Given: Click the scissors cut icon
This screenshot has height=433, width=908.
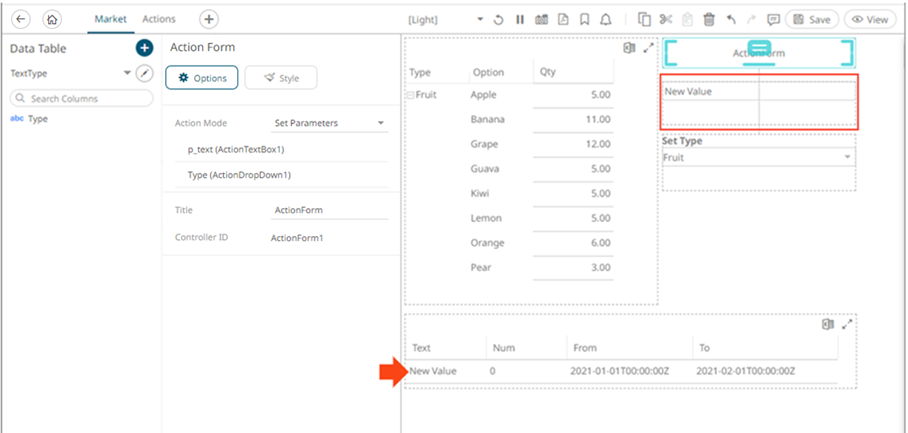Looking at the screenshot, I should (x=666, y=19).
